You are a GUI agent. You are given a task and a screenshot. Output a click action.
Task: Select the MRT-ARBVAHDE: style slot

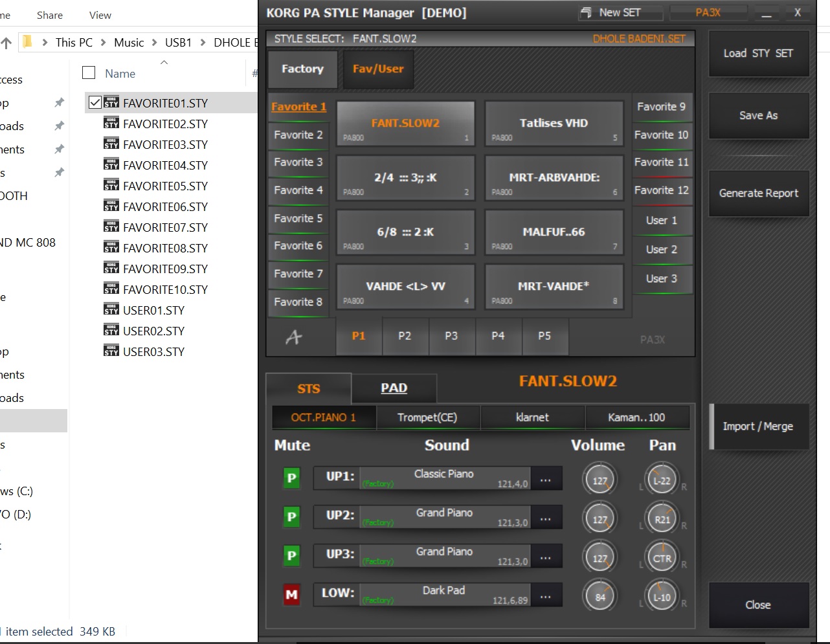pyautogui.click(x=554, y=177)
